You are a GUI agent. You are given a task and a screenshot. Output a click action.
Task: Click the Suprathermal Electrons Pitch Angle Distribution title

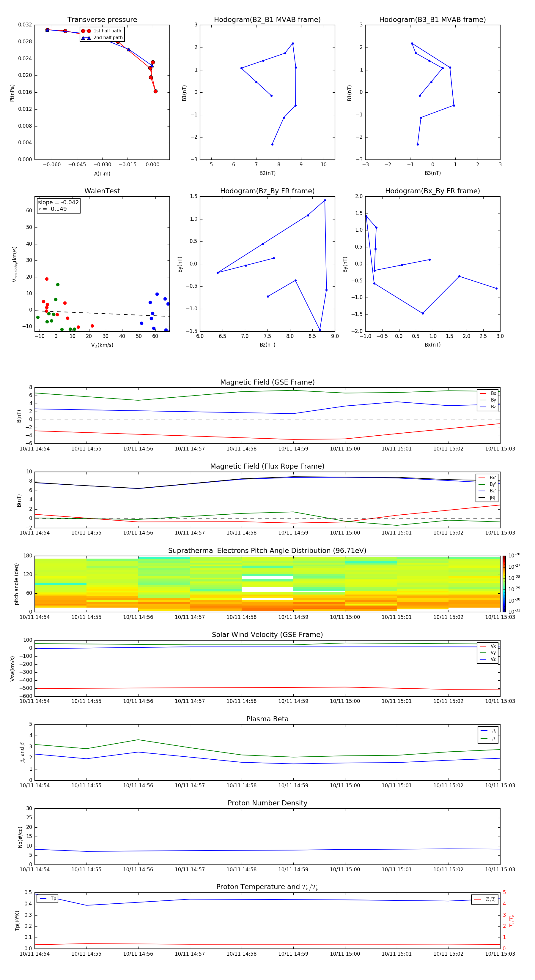tap(267, 551)
